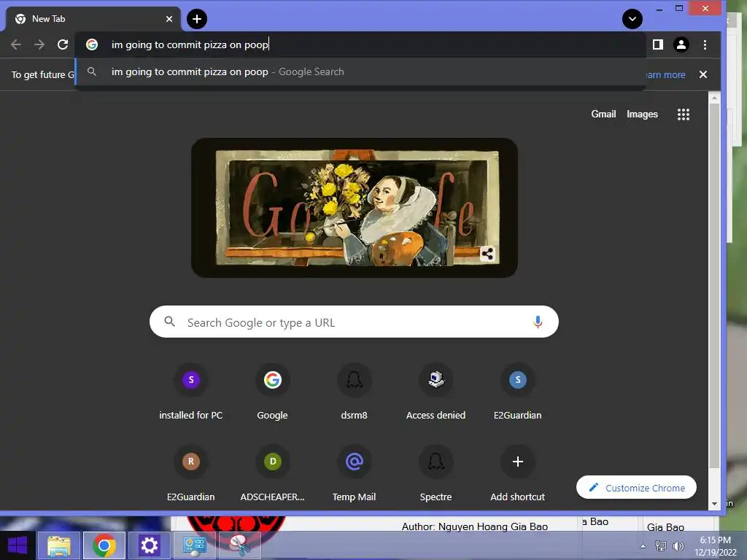Click the network tray icon
The image size is (747, 560).
click(x=661, y=546)
